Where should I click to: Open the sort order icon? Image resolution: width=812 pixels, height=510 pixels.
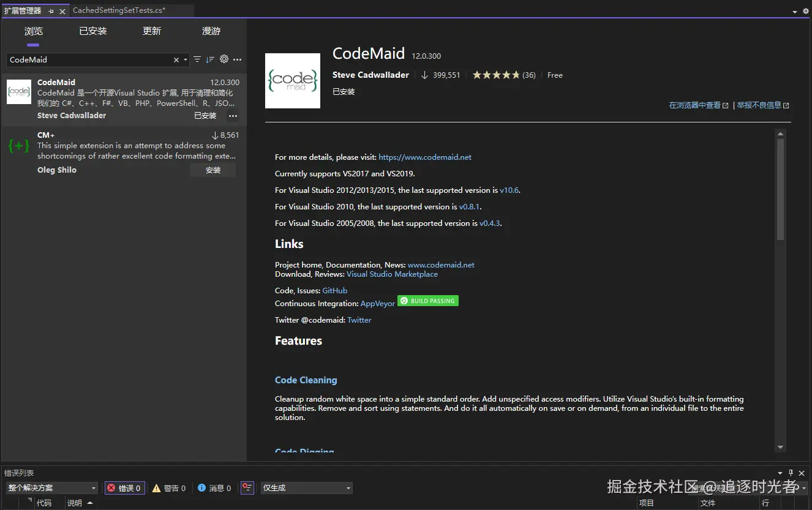point(210,59)
